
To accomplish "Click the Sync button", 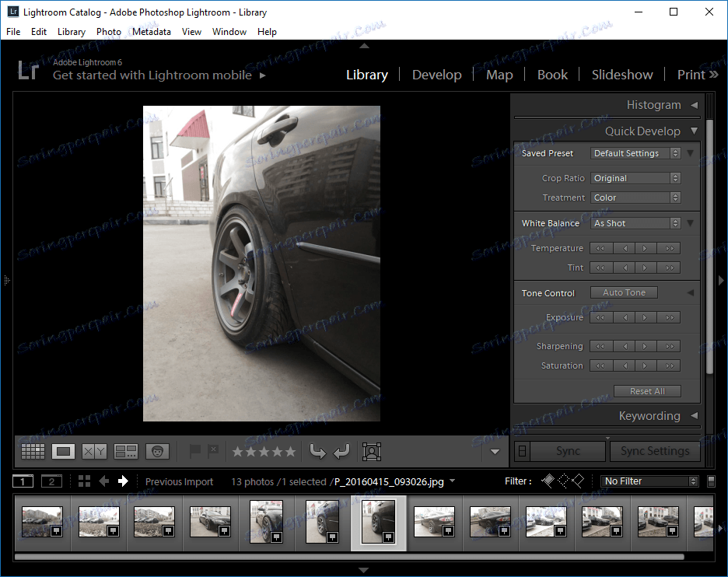I will (568, 451).
